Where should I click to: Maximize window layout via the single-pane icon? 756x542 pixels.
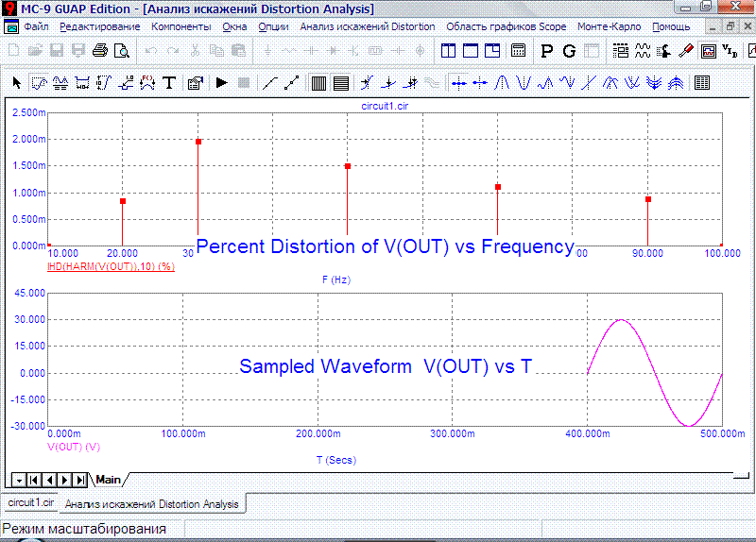coord(470,51)
